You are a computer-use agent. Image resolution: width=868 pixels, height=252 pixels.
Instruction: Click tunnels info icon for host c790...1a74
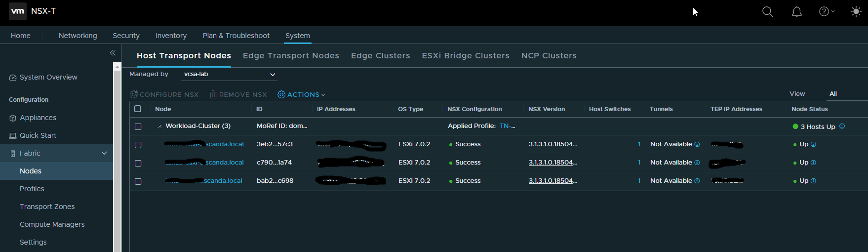point(697,163)
